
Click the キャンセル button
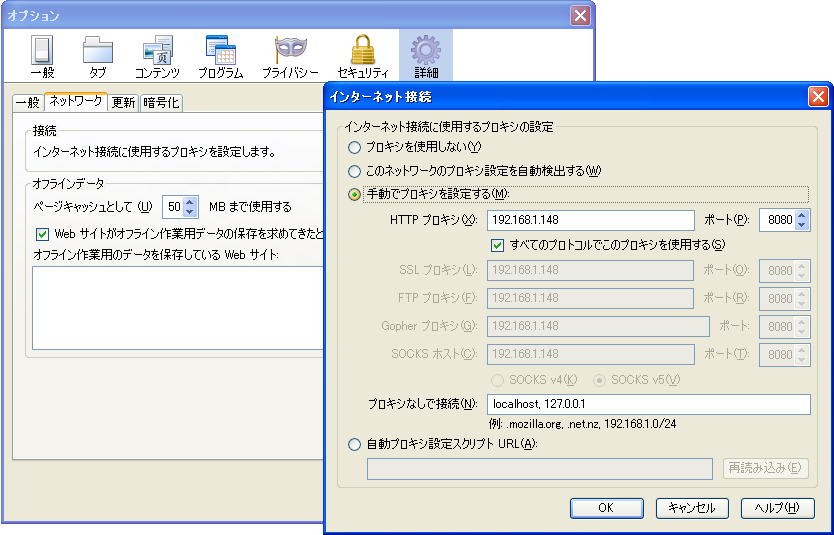[692, 508]
